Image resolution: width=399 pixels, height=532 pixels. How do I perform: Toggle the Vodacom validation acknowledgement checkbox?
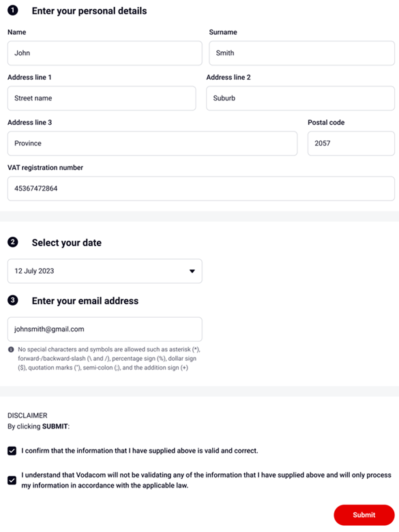[12, 480]
